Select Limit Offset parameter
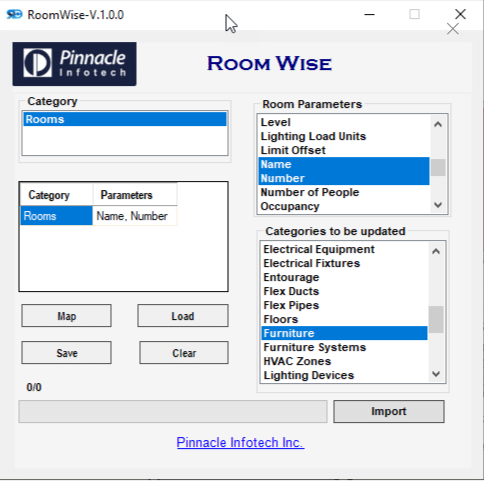This screenshot has width=484, height=481. tap(344, 150)
